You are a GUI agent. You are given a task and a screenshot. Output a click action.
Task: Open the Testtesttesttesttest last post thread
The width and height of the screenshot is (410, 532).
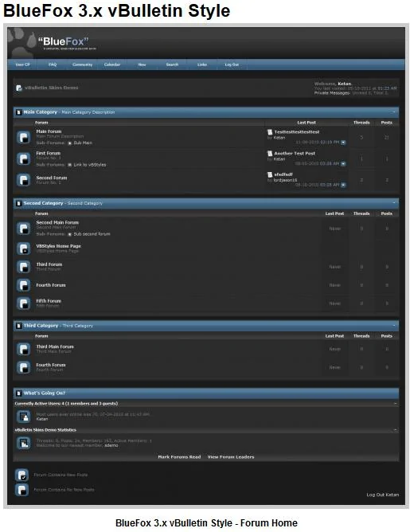click(297, 132)
